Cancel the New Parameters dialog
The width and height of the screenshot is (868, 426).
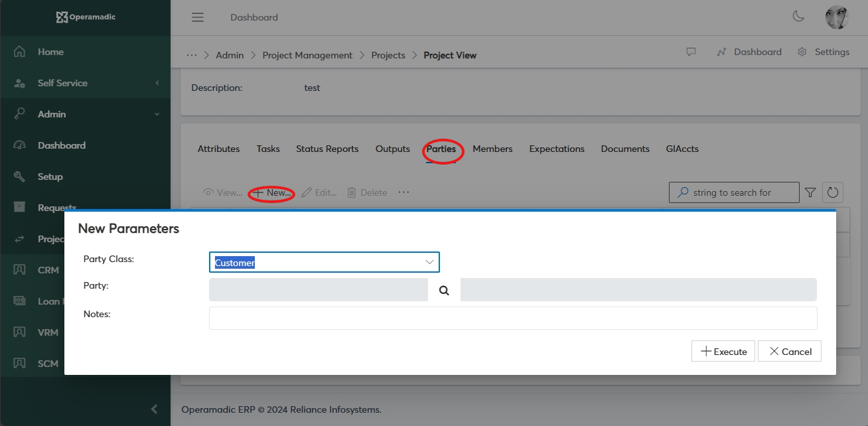click(x=790, y=351)
